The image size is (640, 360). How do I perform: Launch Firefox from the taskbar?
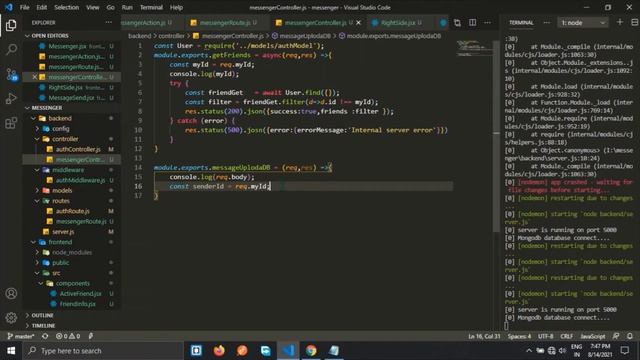tap(219, 351)
